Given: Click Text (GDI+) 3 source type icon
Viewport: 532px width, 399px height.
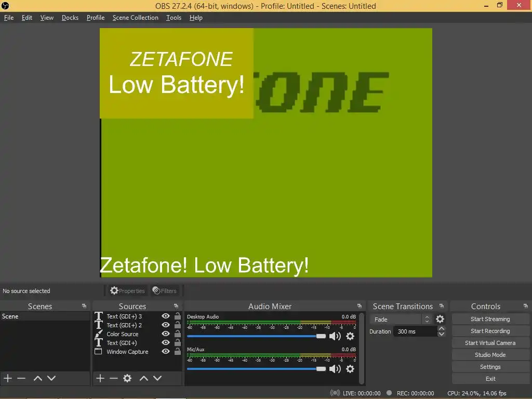Looking at the screenshot, I should coord(98,316).
